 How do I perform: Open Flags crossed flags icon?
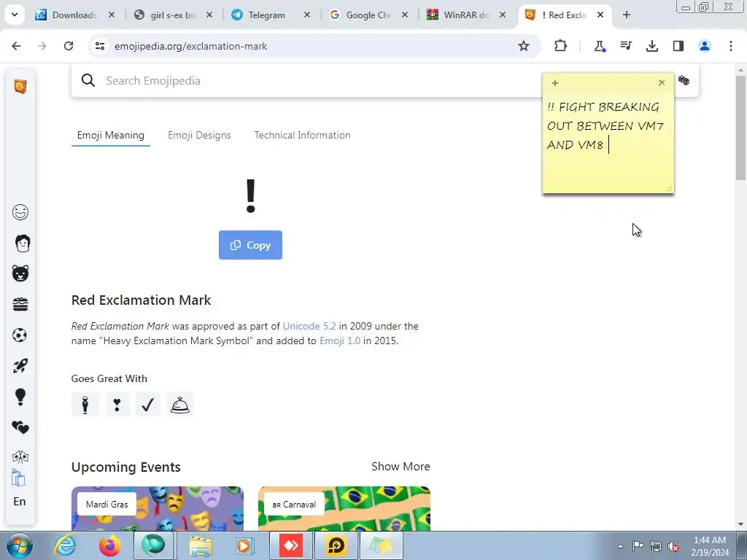tap(20, 456)
